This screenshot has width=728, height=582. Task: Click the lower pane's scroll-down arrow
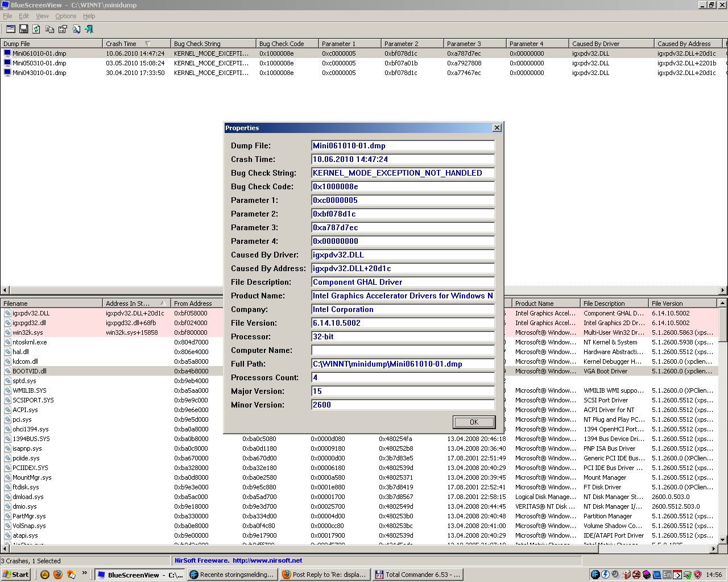coord(722,539)
